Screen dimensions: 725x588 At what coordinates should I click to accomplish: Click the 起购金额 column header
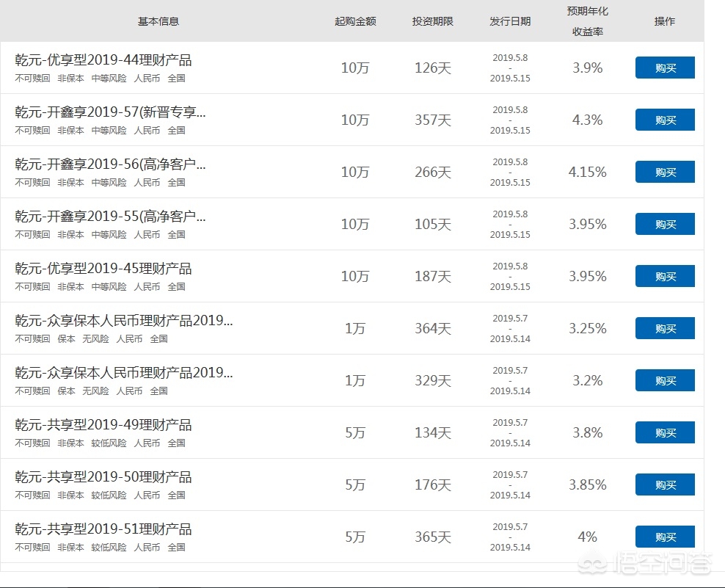point(355,21)
